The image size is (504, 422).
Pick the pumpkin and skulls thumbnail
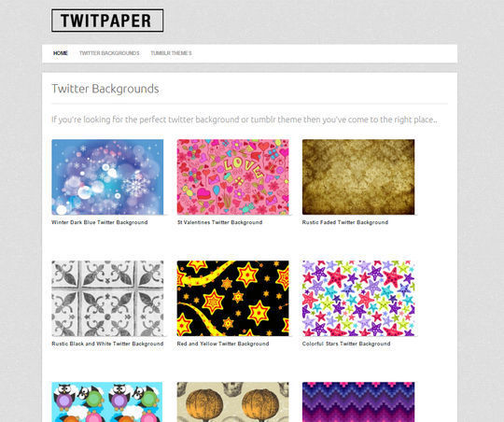[x=232, y=402]
